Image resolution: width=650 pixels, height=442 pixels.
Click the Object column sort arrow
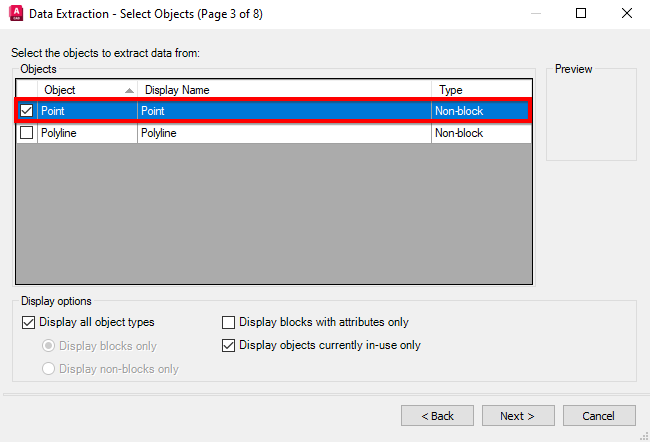(x=129, y=90)
